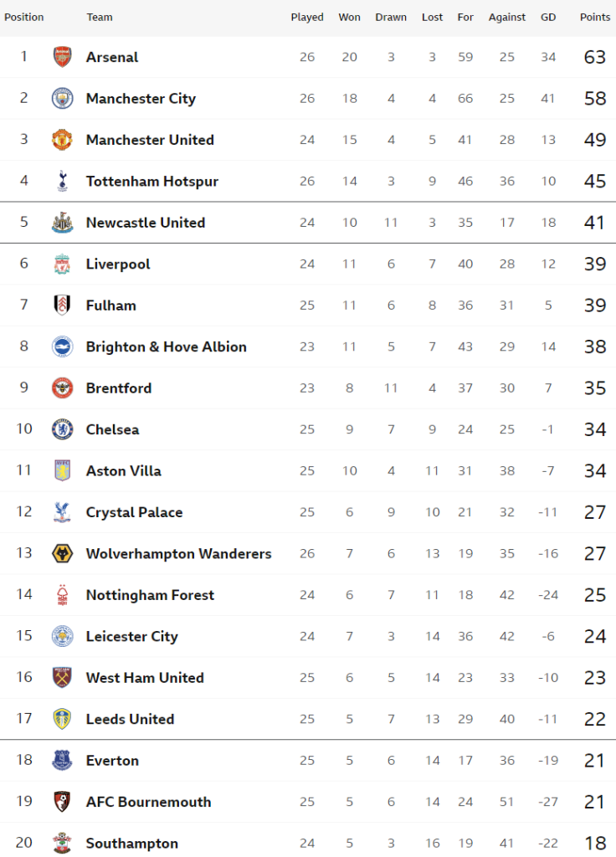Click the Southampton club badge

pos(63,843)
